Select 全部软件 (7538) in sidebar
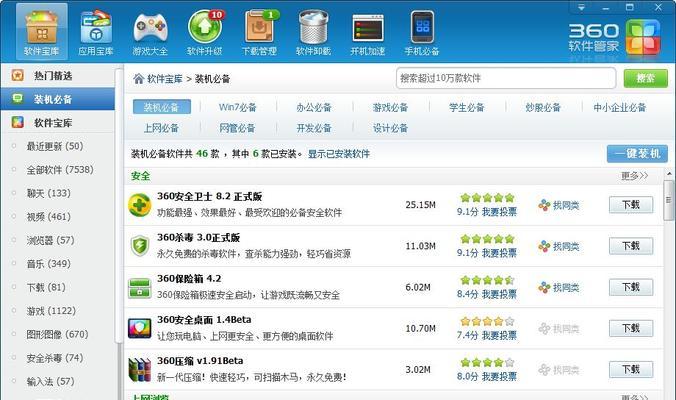This screenshot has width=676, height=400. (x=60, y=170)
